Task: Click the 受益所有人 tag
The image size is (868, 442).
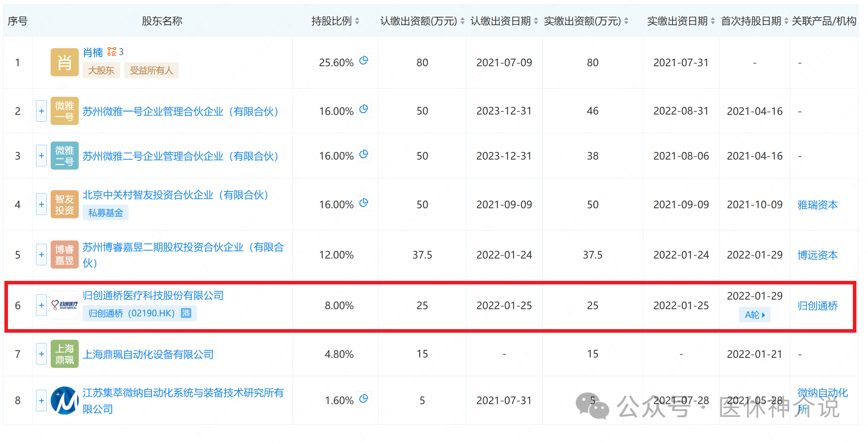Action: 151,70
